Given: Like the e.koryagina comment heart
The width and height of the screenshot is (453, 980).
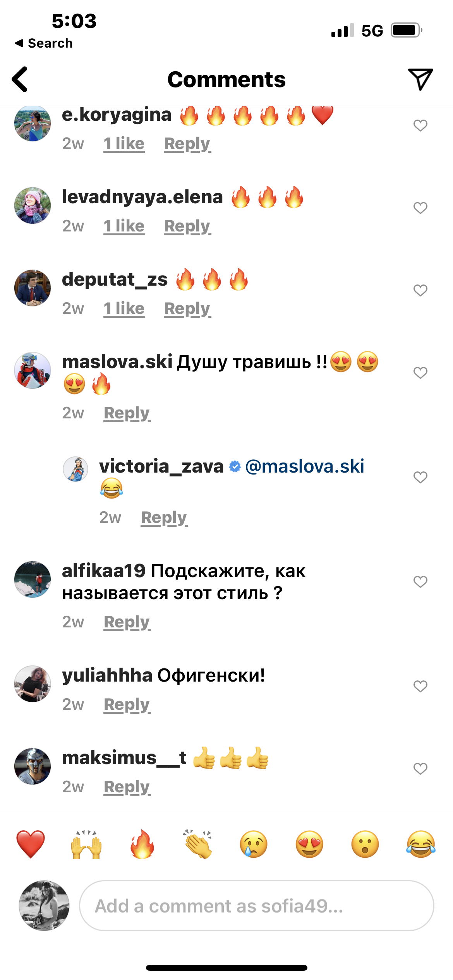Looking at the screenshot, I should pyautogui.click(x=420, y=125).
